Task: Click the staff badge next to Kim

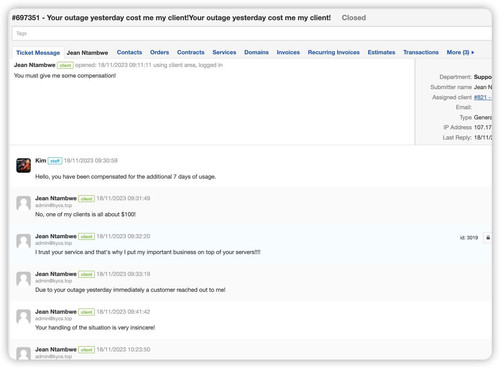Action: [55, 161]
